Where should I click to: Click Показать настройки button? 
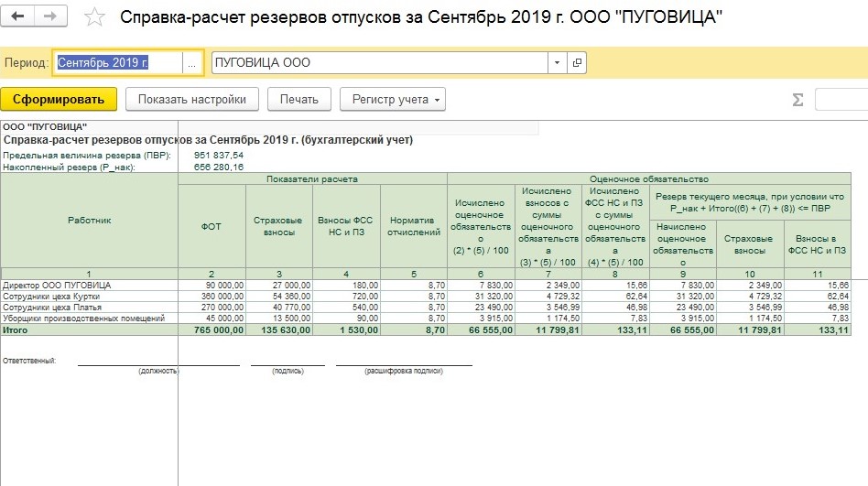point(192,100)
